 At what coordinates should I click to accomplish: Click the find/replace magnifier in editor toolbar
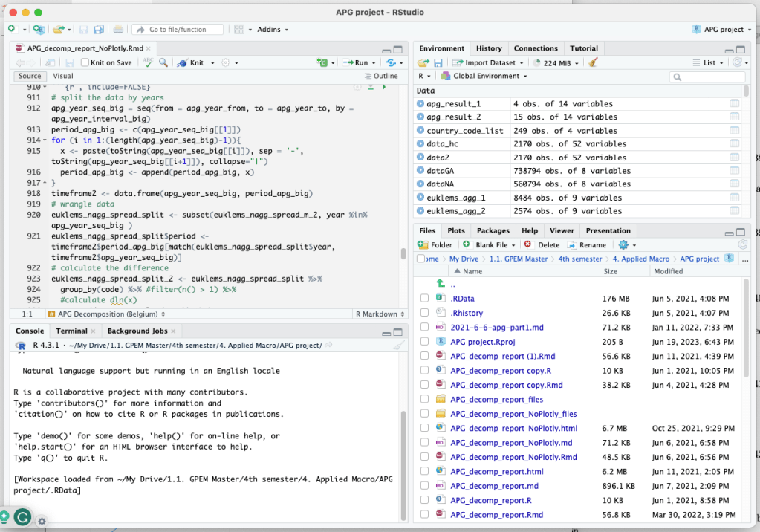coord(163,63)
